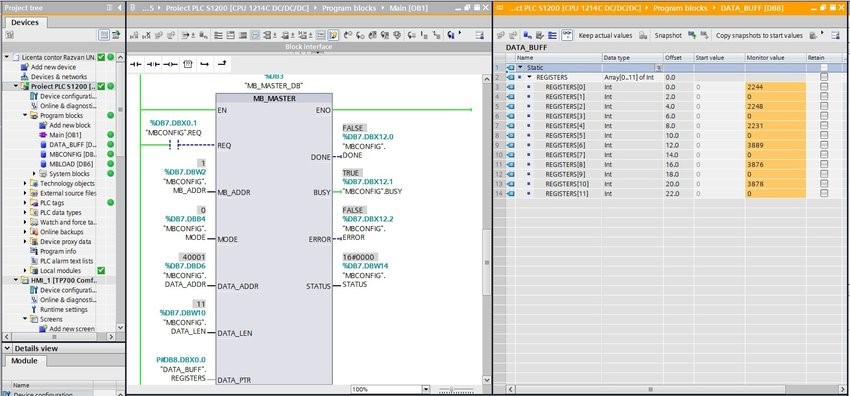Open Online & diagnostics under PLC
This screenshot has height=396, width=850.
(x=68, y=106)
